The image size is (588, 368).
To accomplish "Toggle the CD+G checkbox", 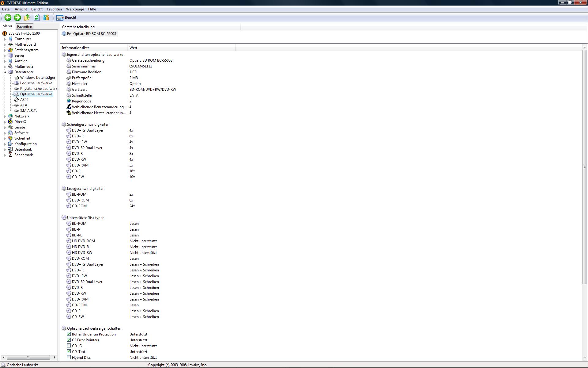I will (69, 346).
